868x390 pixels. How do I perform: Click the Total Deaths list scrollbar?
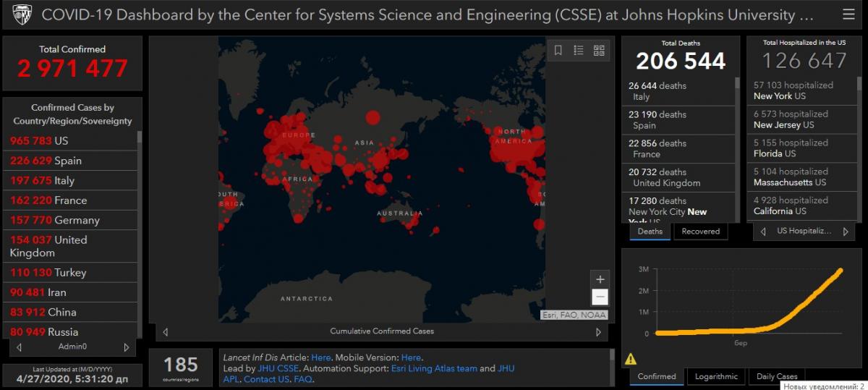click(738, 145)
